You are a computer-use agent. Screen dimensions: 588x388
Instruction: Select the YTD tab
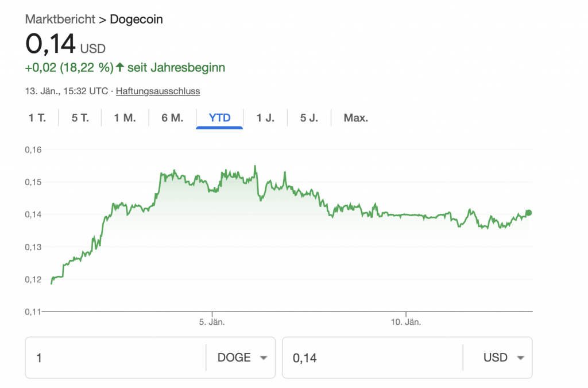(x=219, y=118)
